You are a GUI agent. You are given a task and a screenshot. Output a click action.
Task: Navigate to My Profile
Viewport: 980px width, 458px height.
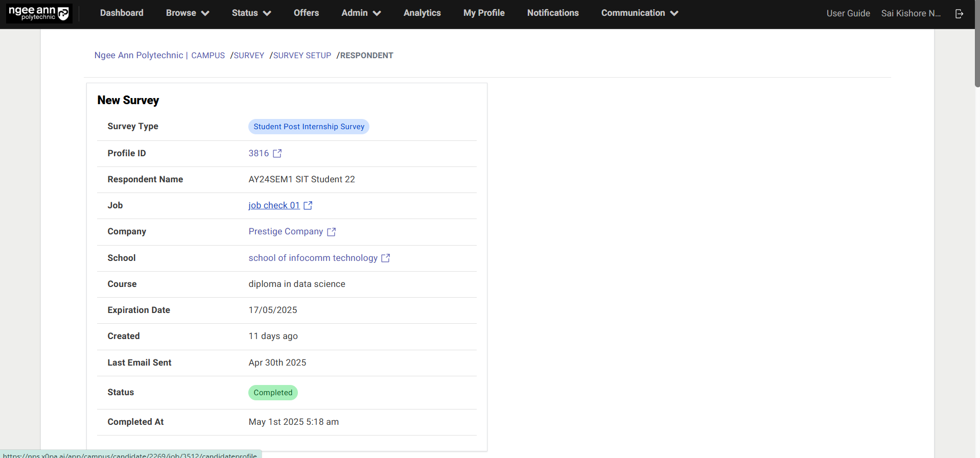(x=483, y=13)
